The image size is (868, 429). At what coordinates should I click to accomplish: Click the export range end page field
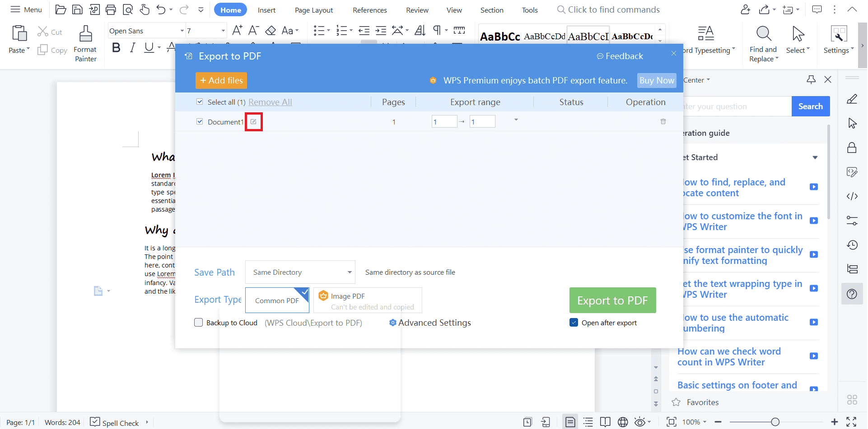click(x=482, y=121)
